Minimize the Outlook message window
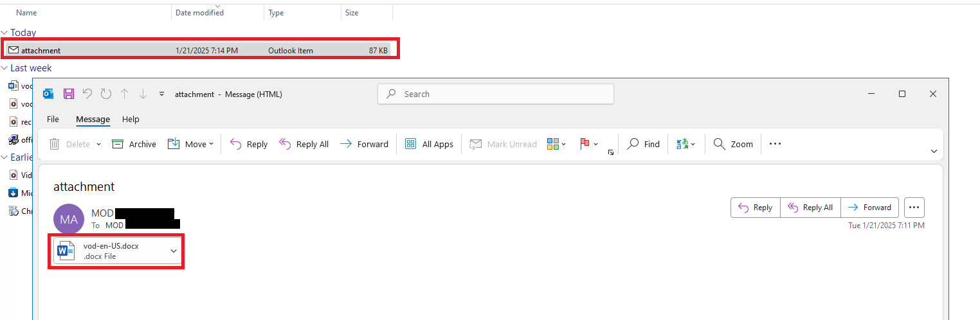This screenshot has height=320, width=980. click(871, 94)
